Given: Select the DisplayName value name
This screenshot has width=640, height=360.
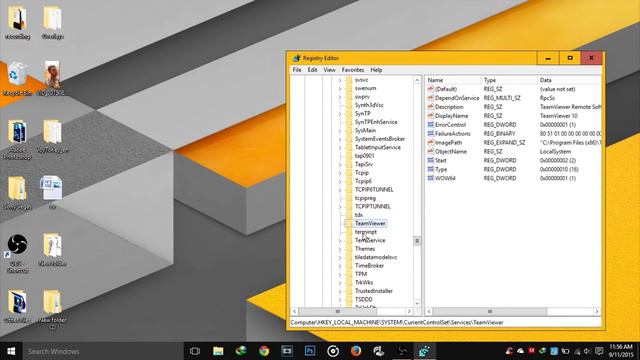Looking at the screenshot, I should pyautogui.click(x=451, y=116).
